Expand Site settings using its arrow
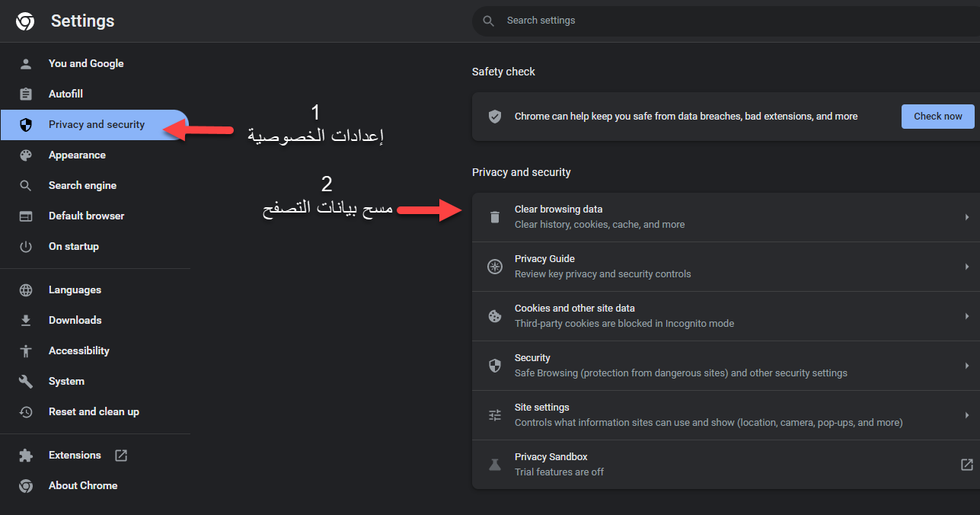Viewport: 980px width, 515px height. pyautogui.click(x=966, y=415)
